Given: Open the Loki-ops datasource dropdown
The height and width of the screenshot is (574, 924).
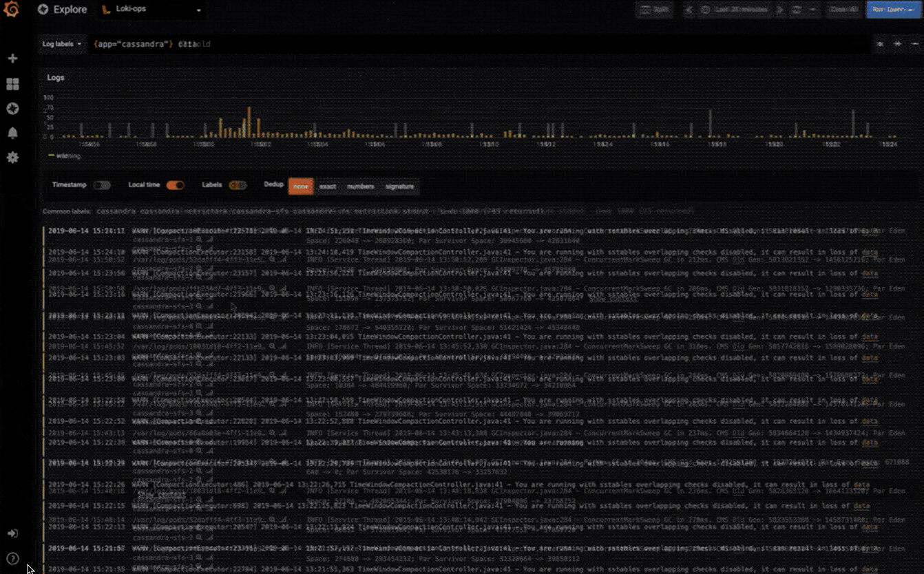Looking at the screenshot, I should pyautogui.click(x=151, y=10).
